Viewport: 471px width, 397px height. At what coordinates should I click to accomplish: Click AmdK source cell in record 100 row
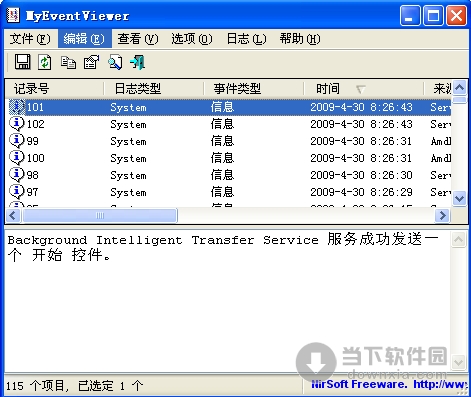click(440, 158)
